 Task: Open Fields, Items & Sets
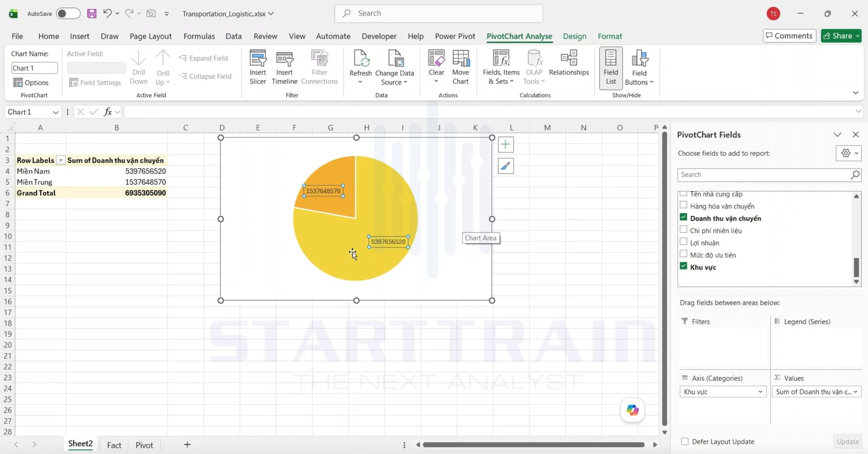pos(501,67)
